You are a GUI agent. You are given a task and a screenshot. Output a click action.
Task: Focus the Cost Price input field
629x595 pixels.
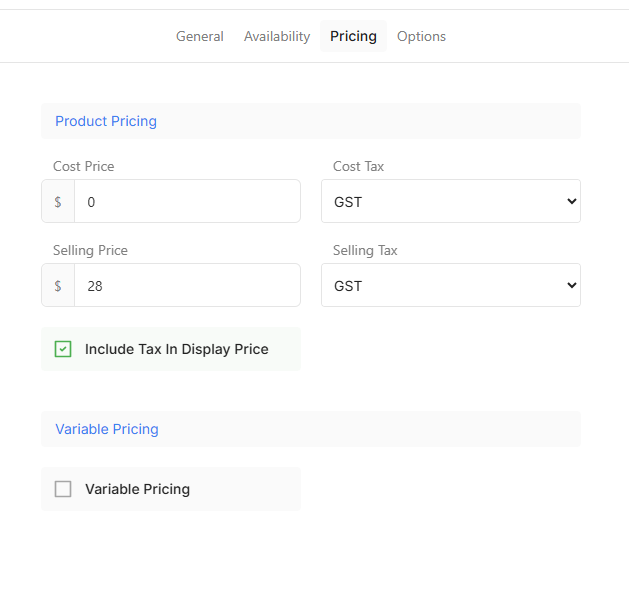187,202
